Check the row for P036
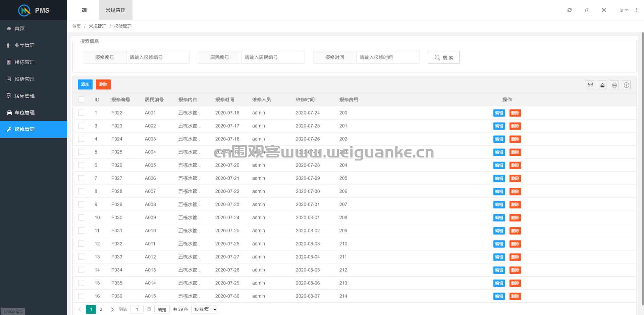644x315 pixels. tap(81, 296)
